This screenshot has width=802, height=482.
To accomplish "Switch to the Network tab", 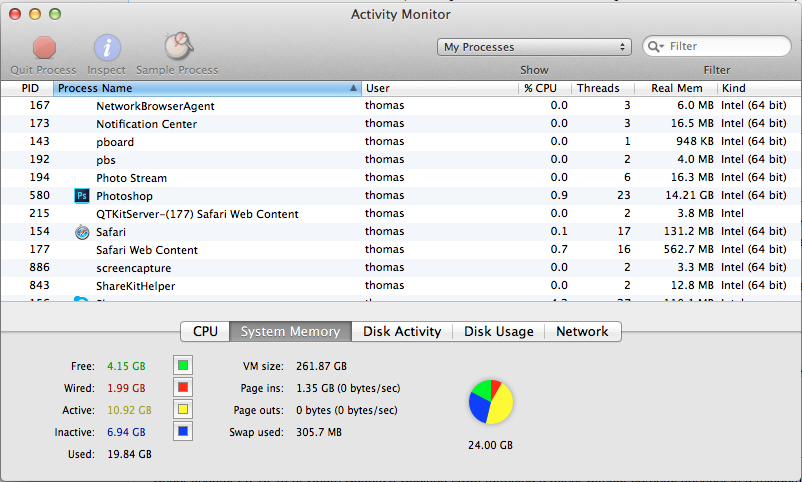I will [x=583, y=332].
